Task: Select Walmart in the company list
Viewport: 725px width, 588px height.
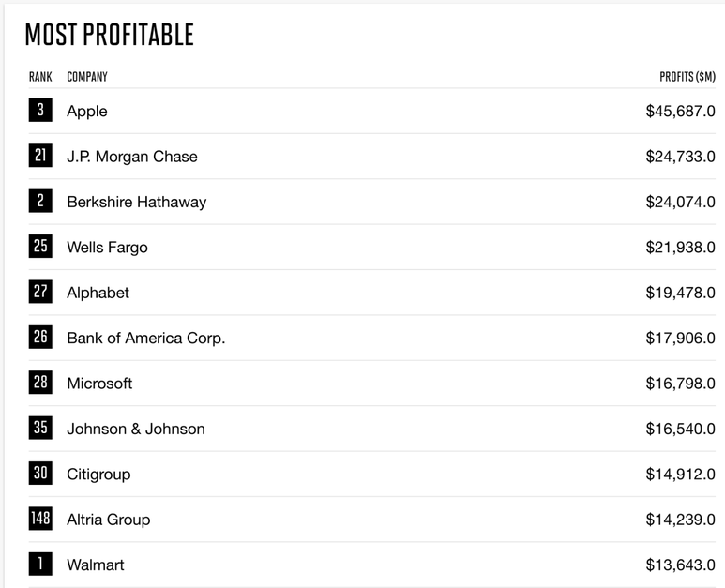Action: [x=96, y=565]
